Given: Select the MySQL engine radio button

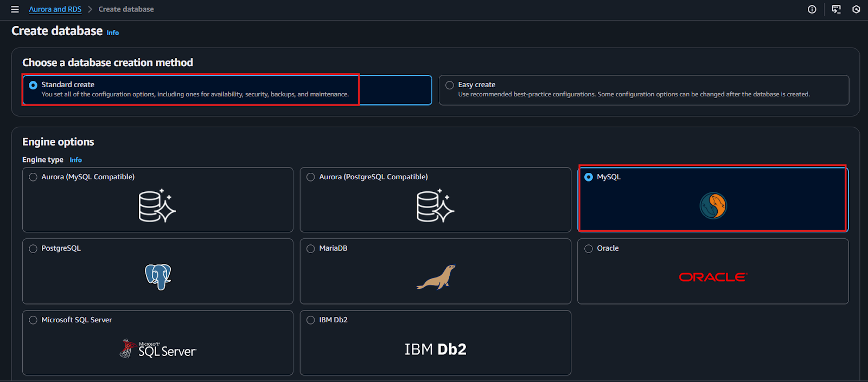Looking at the screenshot, I should pyautogui.click(x=589, y=177).
